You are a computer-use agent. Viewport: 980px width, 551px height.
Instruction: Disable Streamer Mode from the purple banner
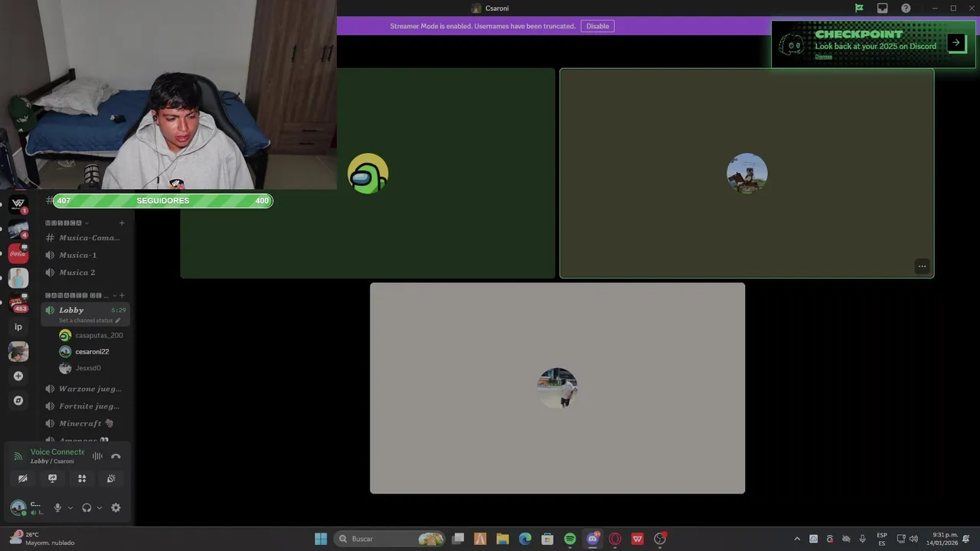point(597,26)
